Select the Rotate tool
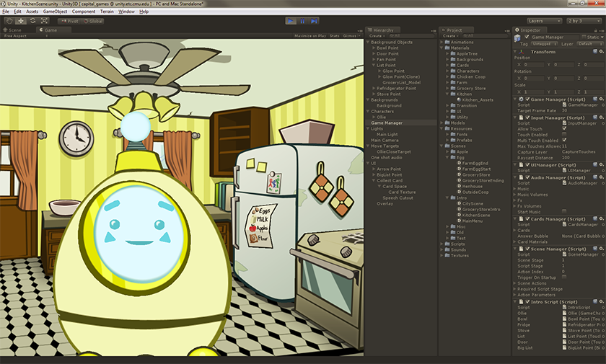This screenshot has height=364, width=606. (x=33, y=21)
